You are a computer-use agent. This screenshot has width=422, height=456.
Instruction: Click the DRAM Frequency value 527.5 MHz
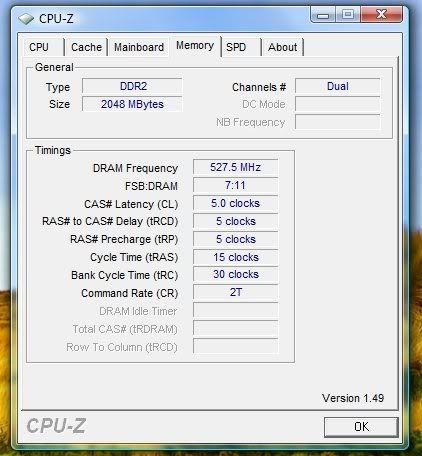click(235, 167)
